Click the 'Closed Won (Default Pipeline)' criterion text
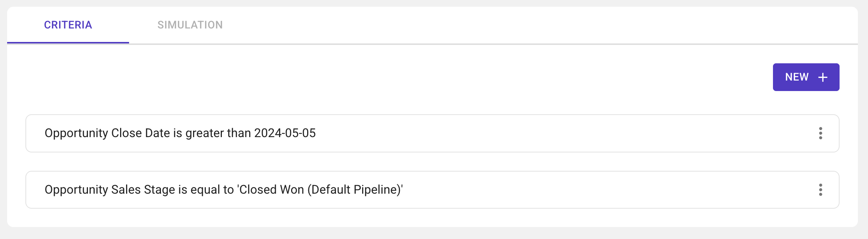The width and height of the screenshot is (868, 239). [320, 190]
